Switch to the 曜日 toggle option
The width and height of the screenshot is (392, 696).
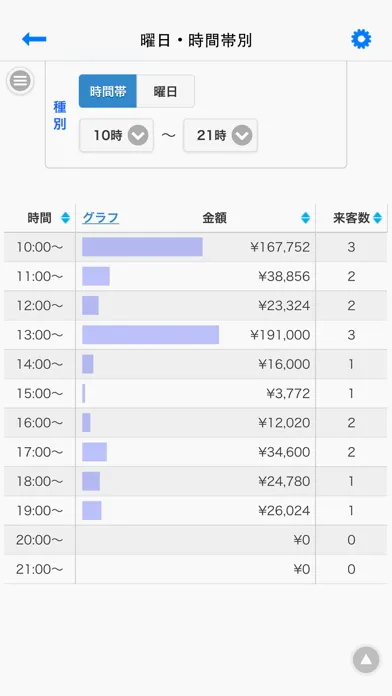click(165, 91)
